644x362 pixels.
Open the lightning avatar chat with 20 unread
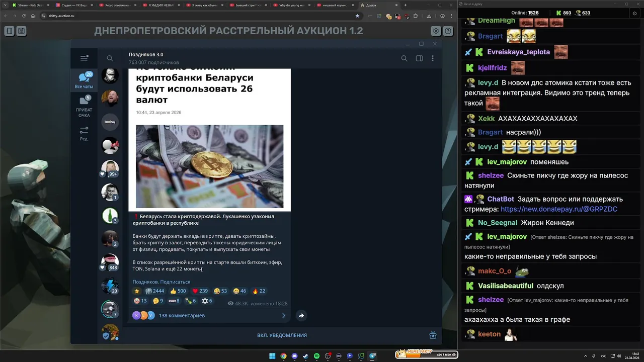110,286
